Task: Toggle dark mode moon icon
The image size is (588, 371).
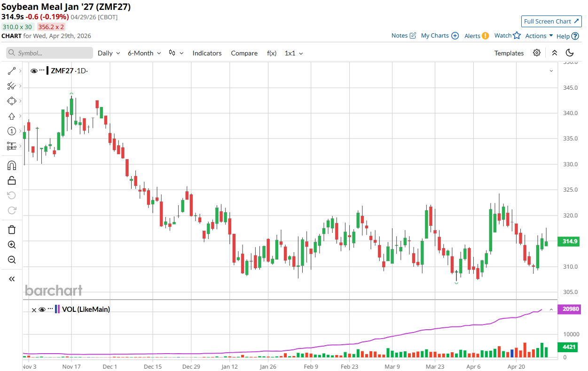Action: click(570, 53)
